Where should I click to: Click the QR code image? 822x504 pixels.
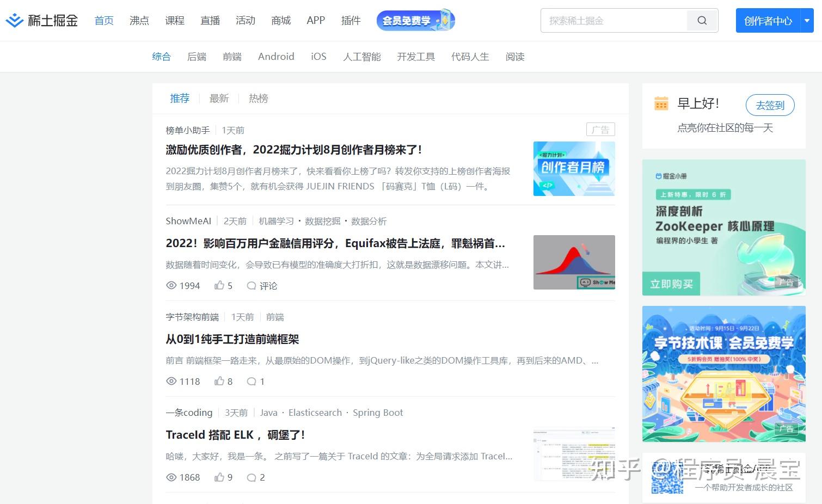(667, 478)
